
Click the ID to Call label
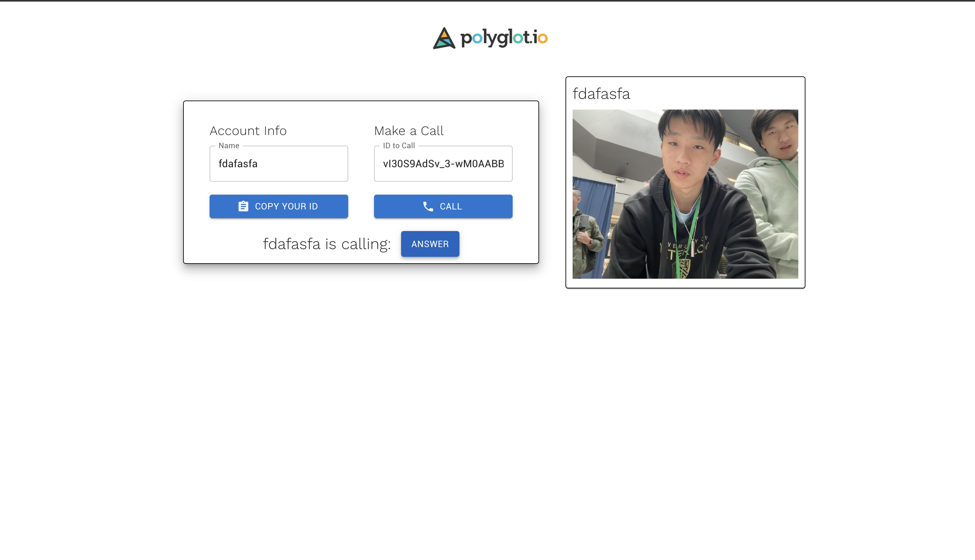coord(399,146)
